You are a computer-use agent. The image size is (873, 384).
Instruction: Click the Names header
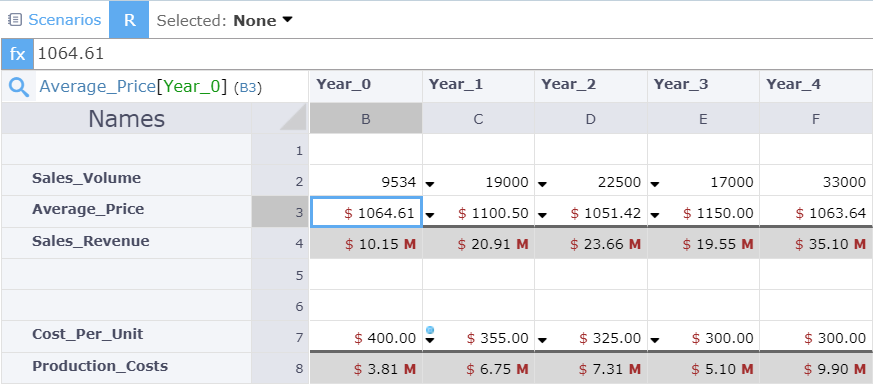(126, 118)
